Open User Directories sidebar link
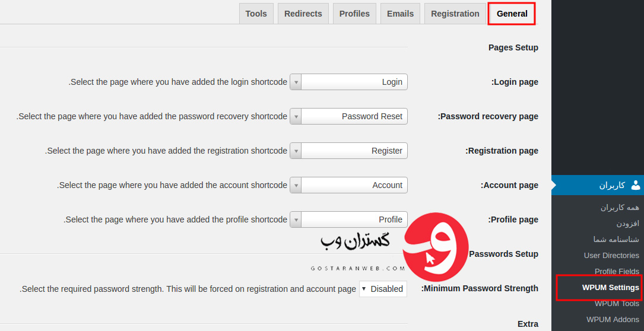 point(611,256)
